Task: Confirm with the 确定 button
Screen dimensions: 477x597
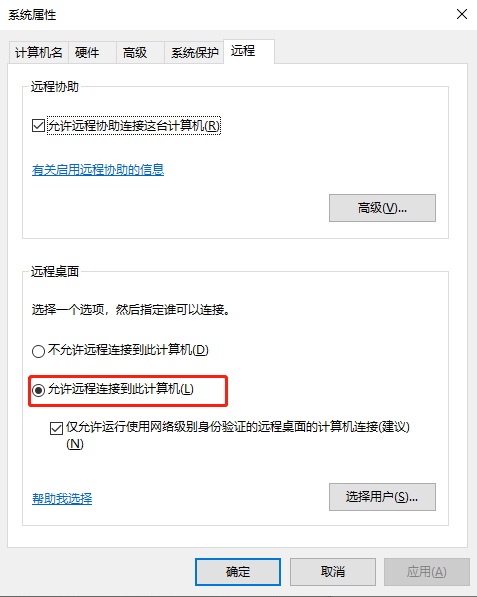Action: (238, 572)
